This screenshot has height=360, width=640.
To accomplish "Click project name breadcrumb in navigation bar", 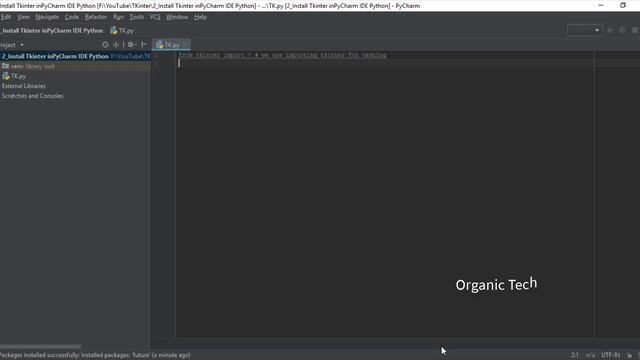I will (x=52, y=31).
